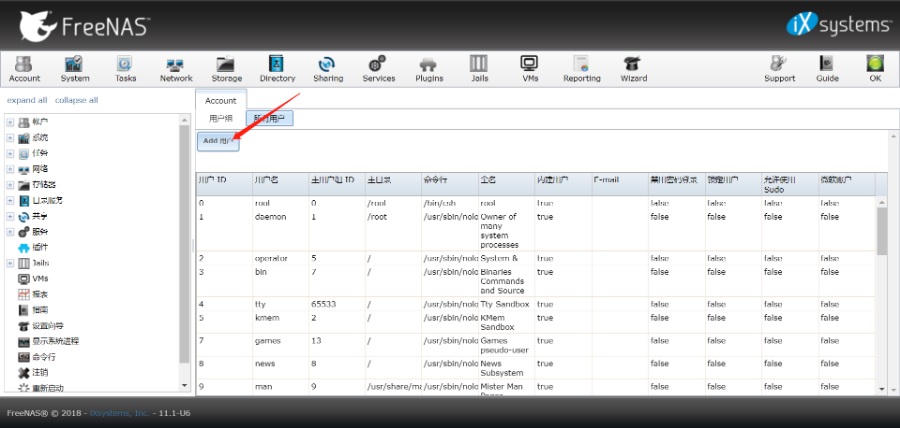Expand the 目录服务 directory service node
This screenshot has width=900, height=428.
tap(10, 200)
